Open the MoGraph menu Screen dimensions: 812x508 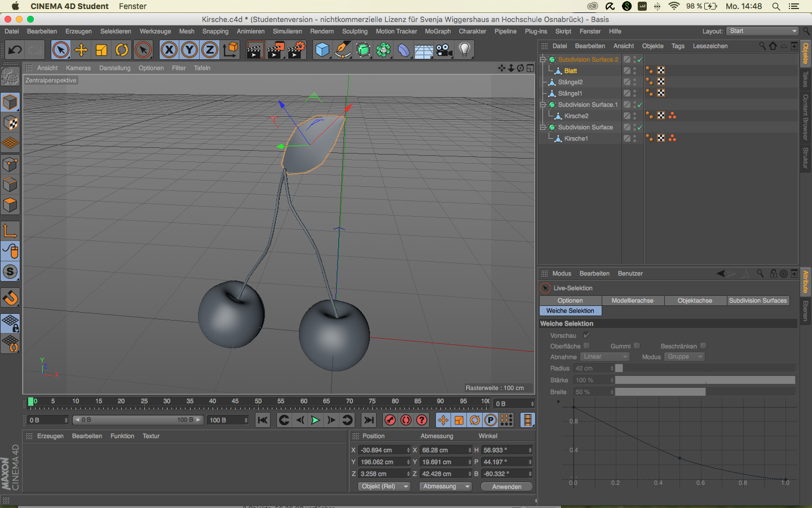click(x=438, y=32)
